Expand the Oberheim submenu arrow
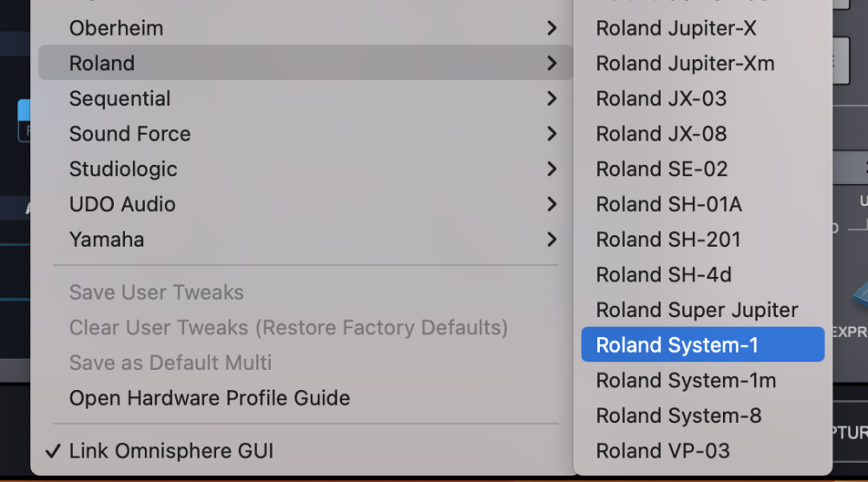The image size is (868, 482). 552,29
